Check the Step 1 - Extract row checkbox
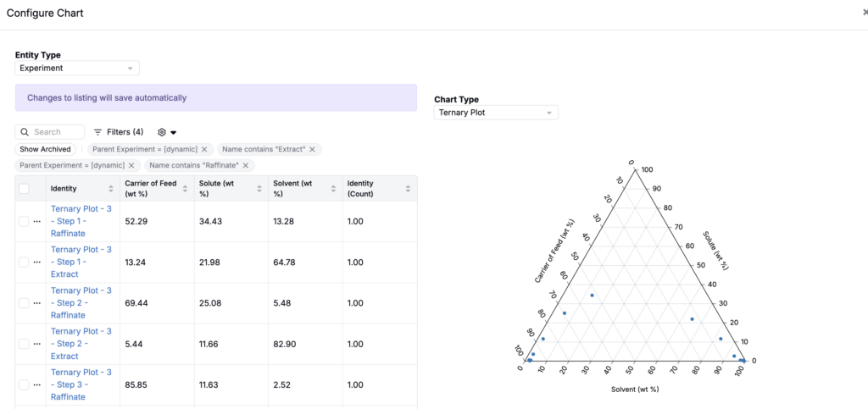 pos(24,262)
